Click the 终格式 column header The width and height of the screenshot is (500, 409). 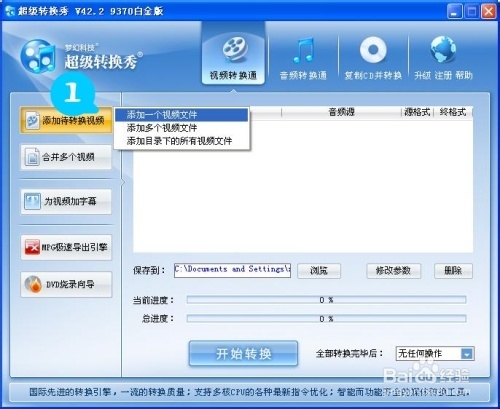pos(453,112)
